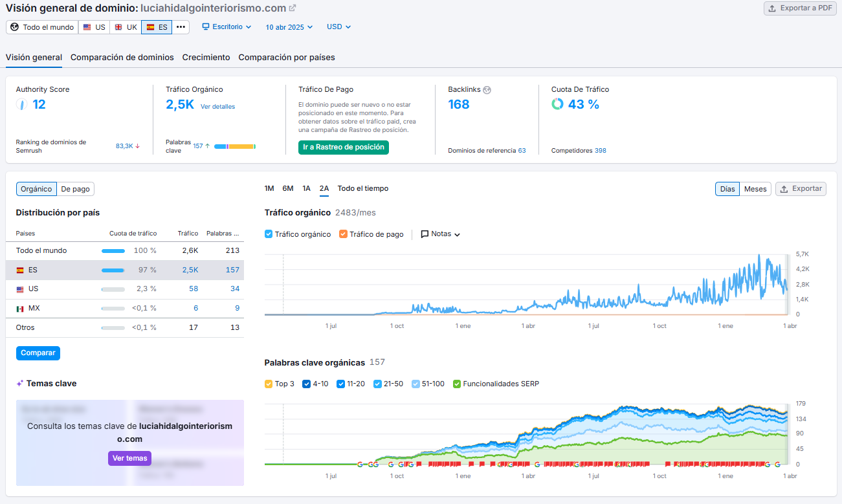Click the Ir a Rastreo de posición button
Viewport: 842px width, 504px height.
click(x=343, y=148)
